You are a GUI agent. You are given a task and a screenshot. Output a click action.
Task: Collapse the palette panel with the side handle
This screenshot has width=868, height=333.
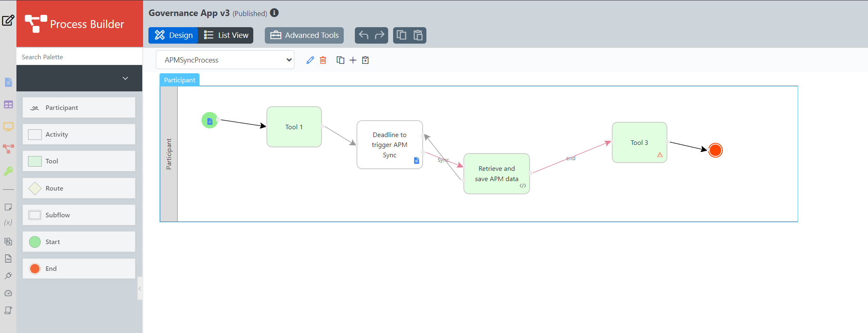(140, 289)
